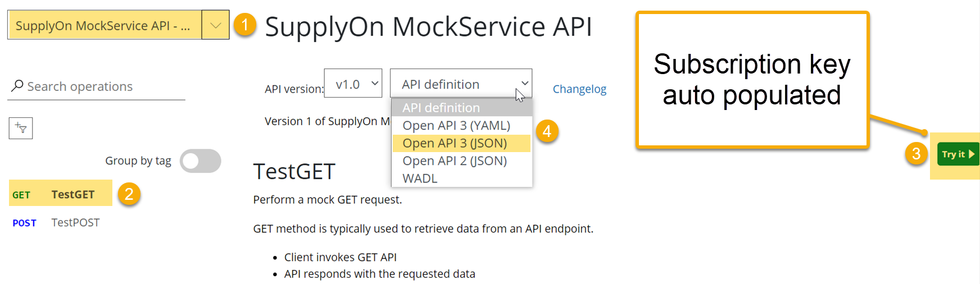Pick WADL from the definition list
Viewport: 980px width, 284px height.
point(420,178)
